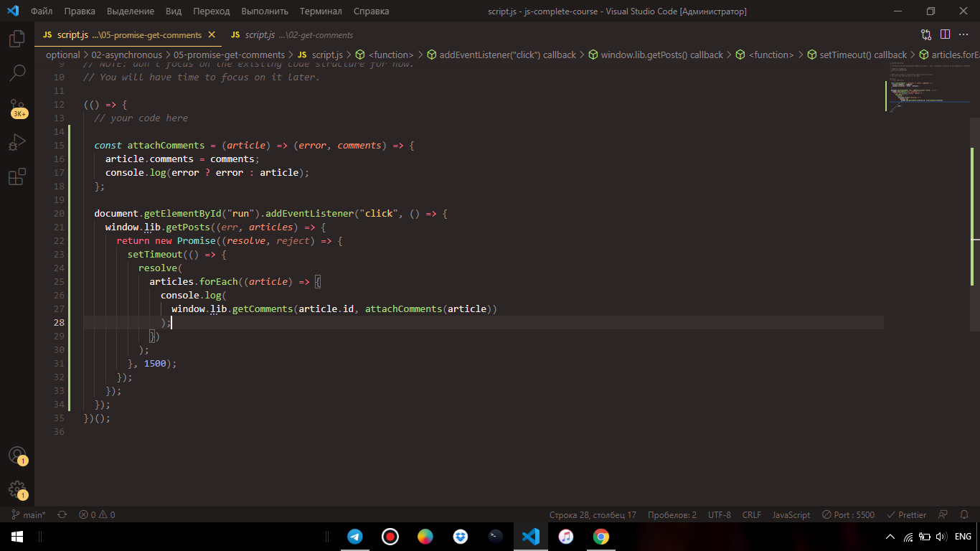Split the editor to the right

(946, 34)
